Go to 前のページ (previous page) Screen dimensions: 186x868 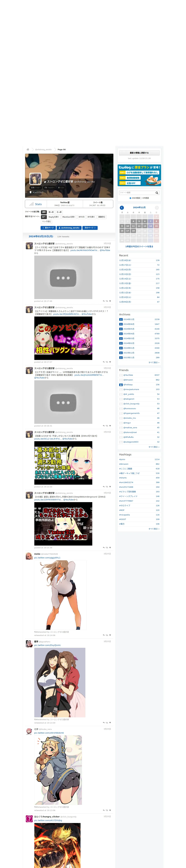(48, 228)
